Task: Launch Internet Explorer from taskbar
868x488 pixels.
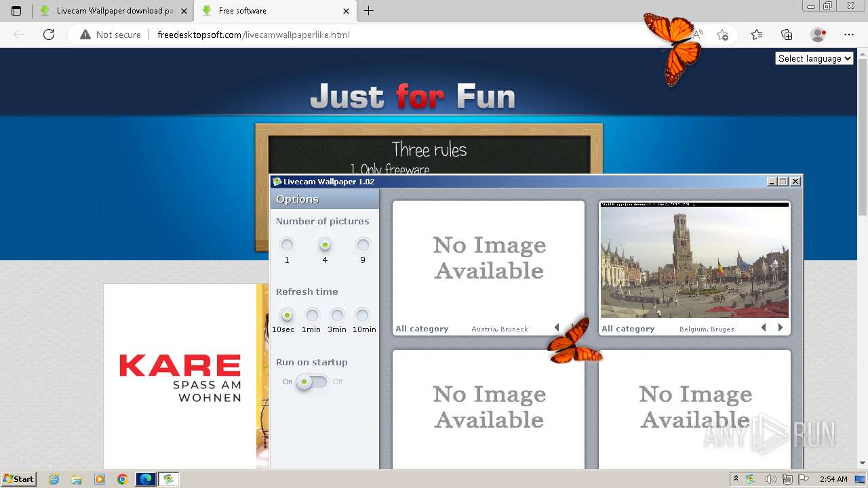Action: pyautogui.click(x=54, y=479)
